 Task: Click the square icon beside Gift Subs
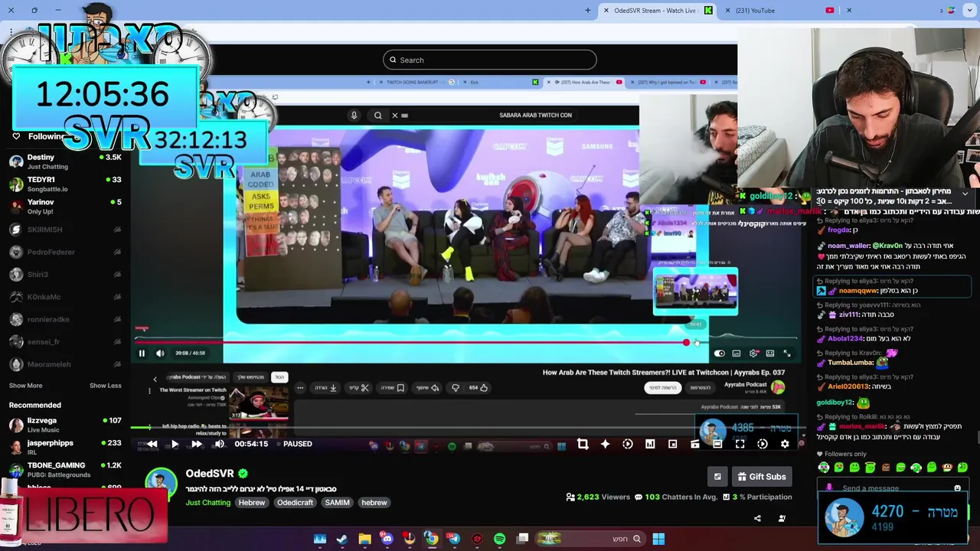[x=717, y=477]
